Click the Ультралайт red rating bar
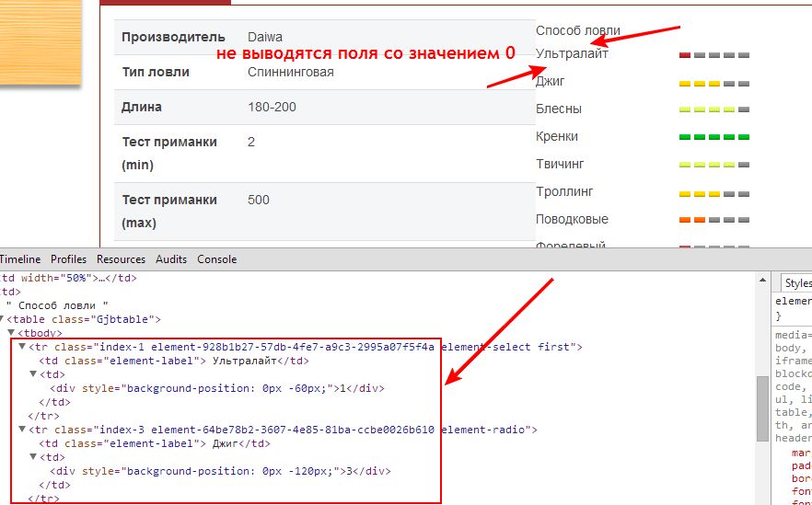Viewport: 812px width, 505px height. (x=713, y=55)
